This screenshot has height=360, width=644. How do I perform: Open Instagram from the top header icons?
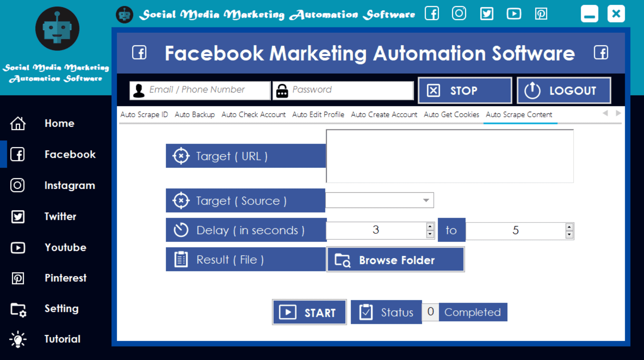coord(459,14)
